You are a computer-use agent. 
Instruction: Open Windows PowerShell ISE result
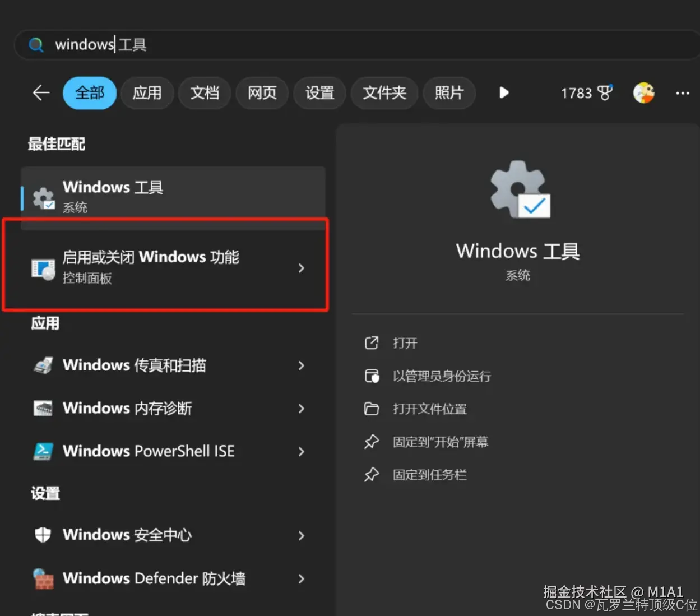click(173, 451)
